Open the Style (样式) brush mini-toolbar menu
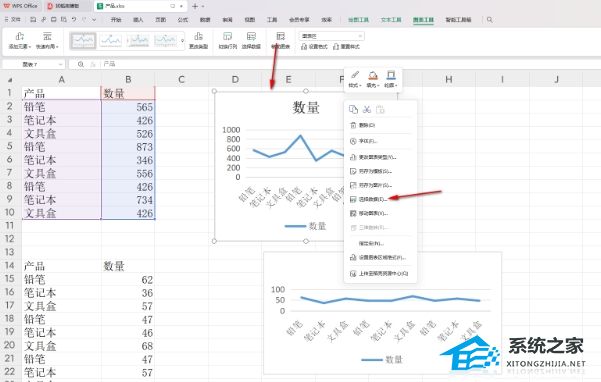The width and height of the screenshot is (601, 382). pos(355,79)
